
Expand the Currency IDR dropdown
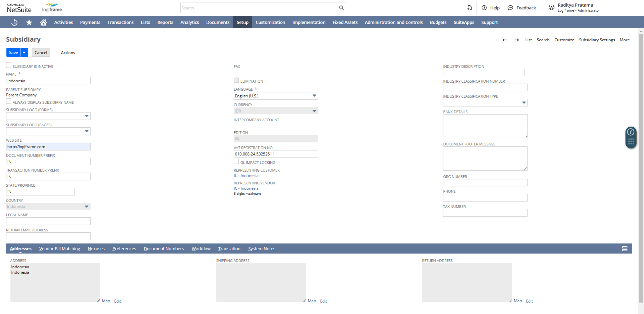pos(314,111)
